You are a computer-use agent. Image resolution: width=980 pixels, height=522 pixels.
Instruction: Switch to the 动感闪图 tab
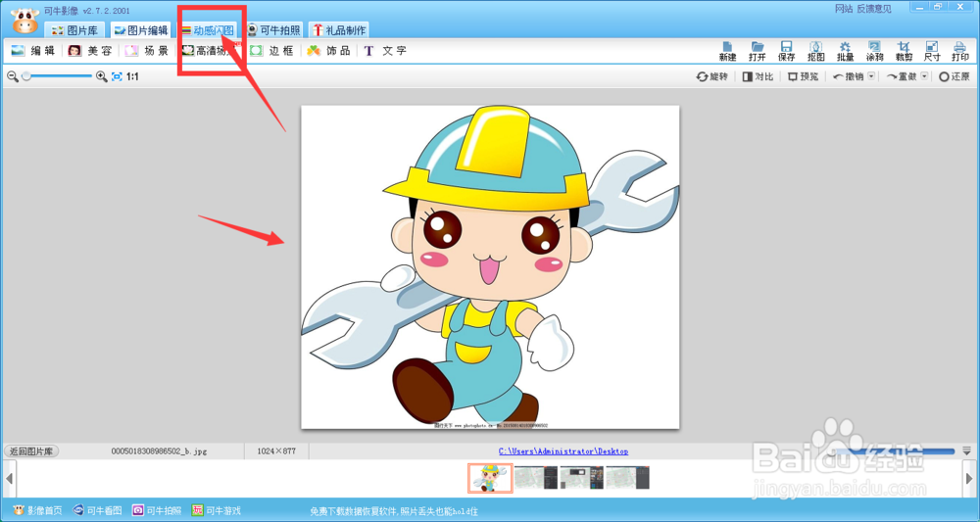click(207, 30)
